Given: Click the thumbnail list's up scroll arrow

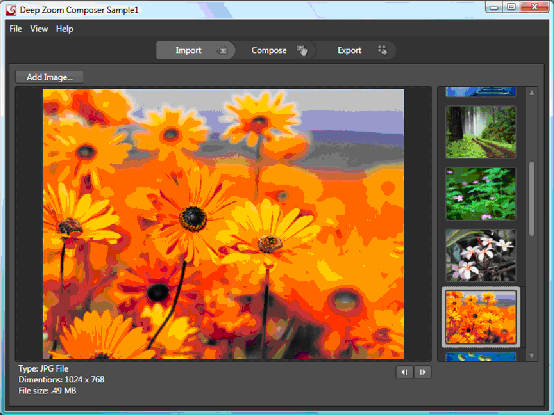Looking at the screenshot, I should point(532,93).
